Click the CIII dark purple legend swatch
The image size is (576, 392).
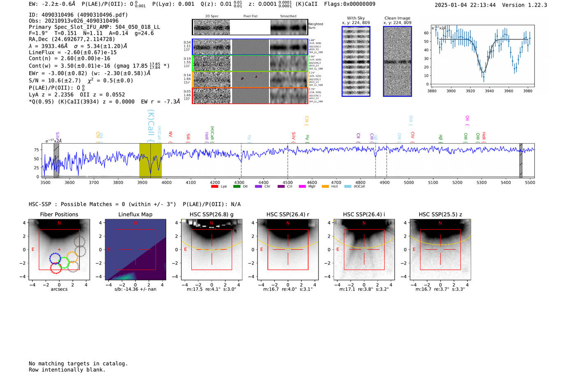(281, 186)
